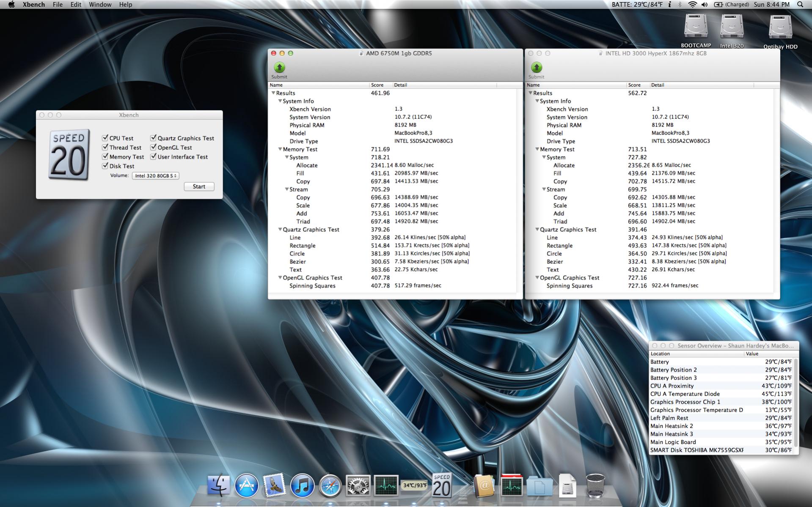Click the Sensor Overview vertical scrollbar
812x507 pixels.
pyautogui.click(x=796, y=402)
